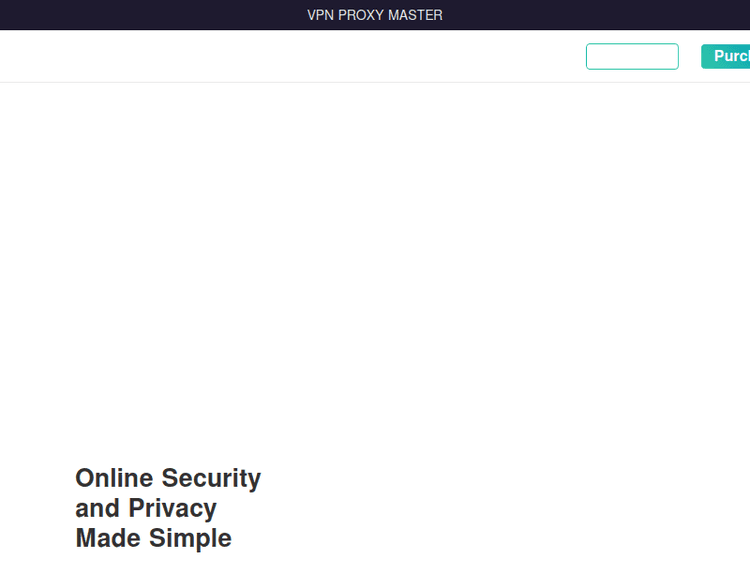Click the word "Privacy" in the headline
Viewport: 750px width, 563px height.
(x=172, y=509)
